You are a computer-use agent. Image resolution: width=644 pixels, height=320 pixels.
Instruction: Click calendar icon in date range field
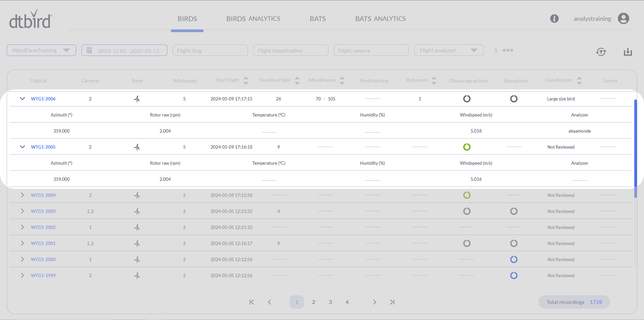89,51
